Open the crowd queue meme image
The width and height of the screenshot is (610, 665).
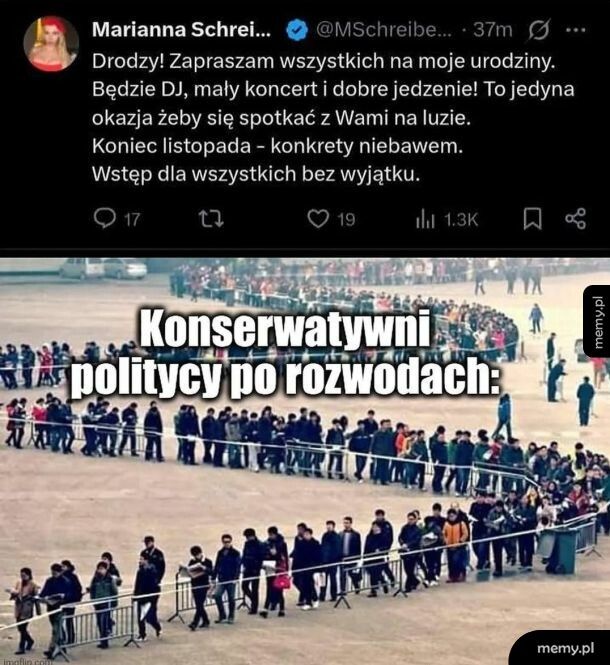coord(305,461)
